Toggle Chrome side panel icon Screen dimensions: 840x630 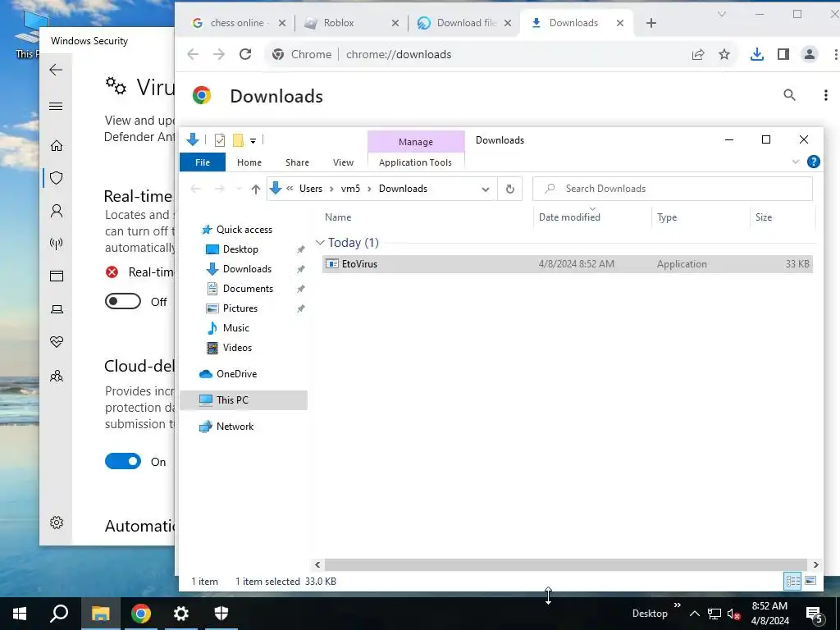(x=783, y=54)
